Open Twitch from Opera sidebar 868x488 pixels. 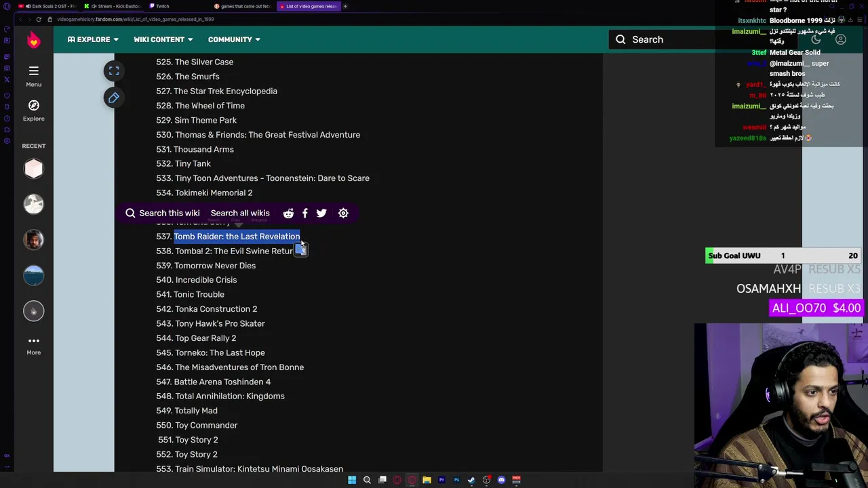[6, 56]
